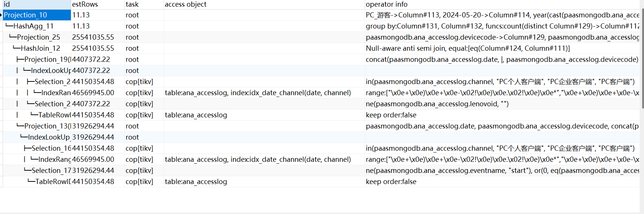This screenshot has height=214, width=644.
Task: Select the eventname "start" condition cell
Action: click(502, 171)
